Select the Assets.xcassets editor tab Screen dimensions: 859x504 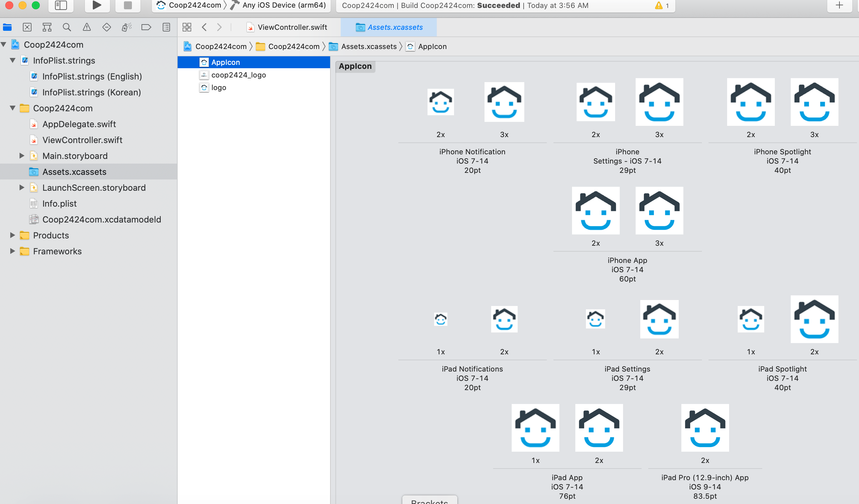395,27
